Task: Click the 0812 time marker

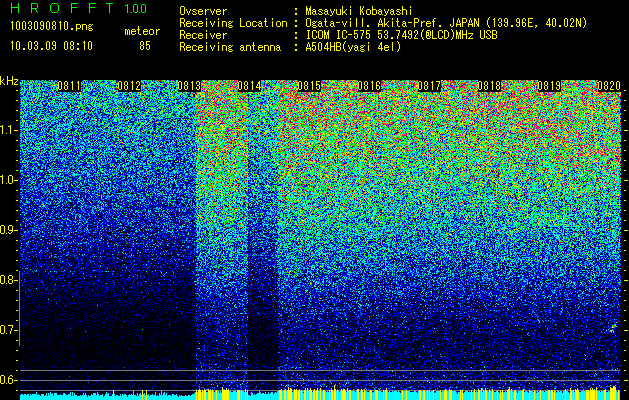Action: pos(129,86)
